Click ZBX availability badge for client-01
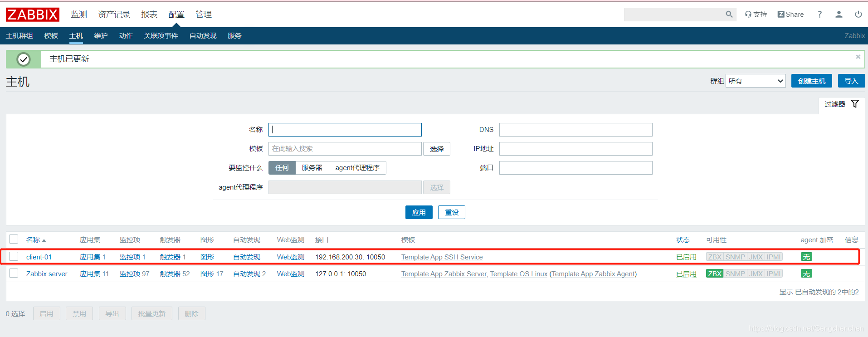Image resolution: width=868 pixels, height=337 pixels. [715, 257]
